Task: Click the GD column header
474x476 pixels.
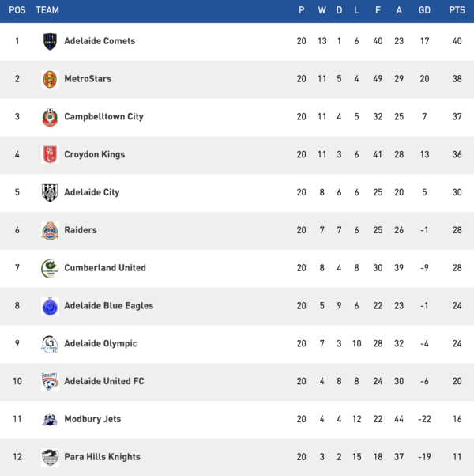Action: point(424,10)
